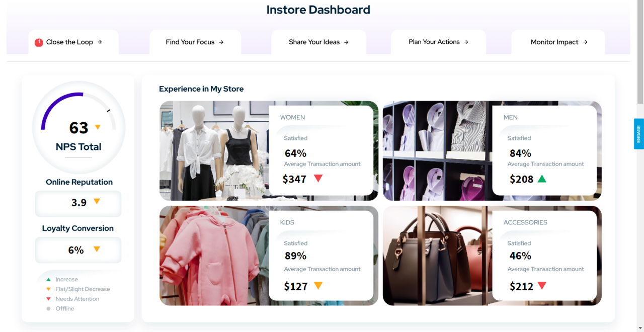644x332 pixels.
Task: Open Monitor Impact section
Action: click(x=558, y=42)
